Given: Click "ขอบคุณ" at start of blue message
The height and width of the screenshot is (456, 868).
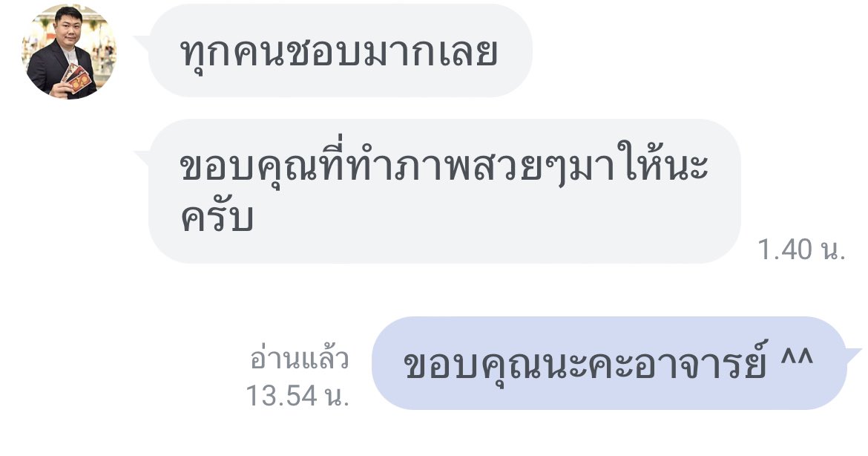Looking at the screenshot, I should [x=474, y=367].
